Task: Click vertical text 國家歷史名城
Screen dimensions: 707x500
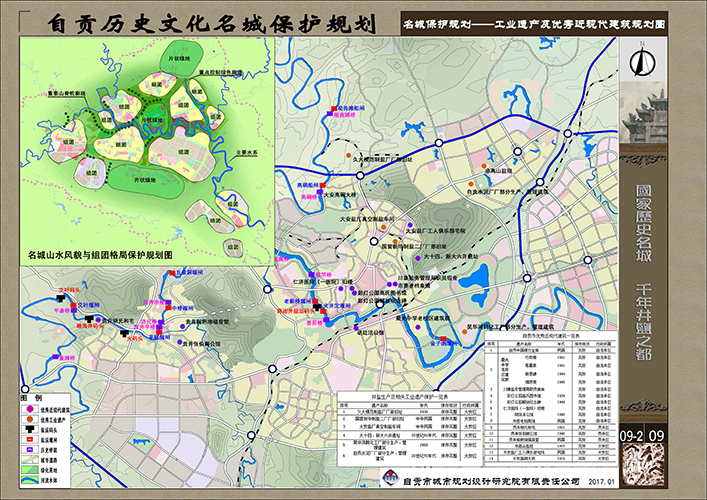Action: [x=643, y=224]
